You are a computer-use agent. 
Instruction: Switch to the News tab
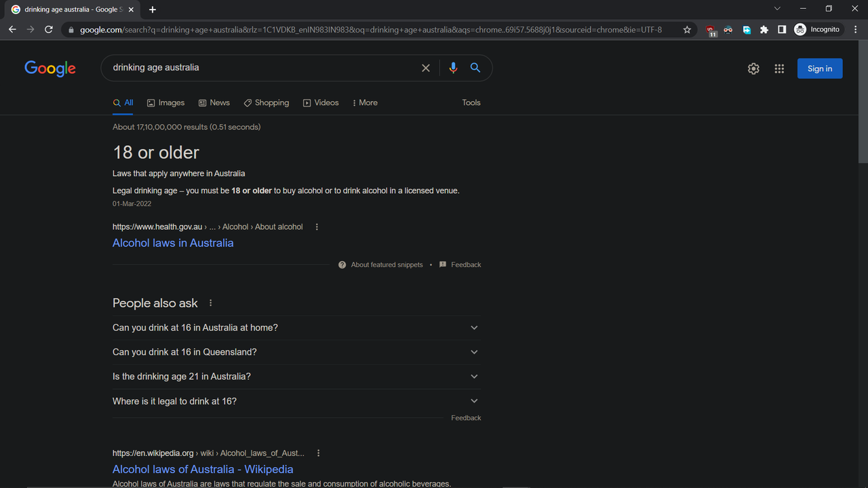[214, 103]
